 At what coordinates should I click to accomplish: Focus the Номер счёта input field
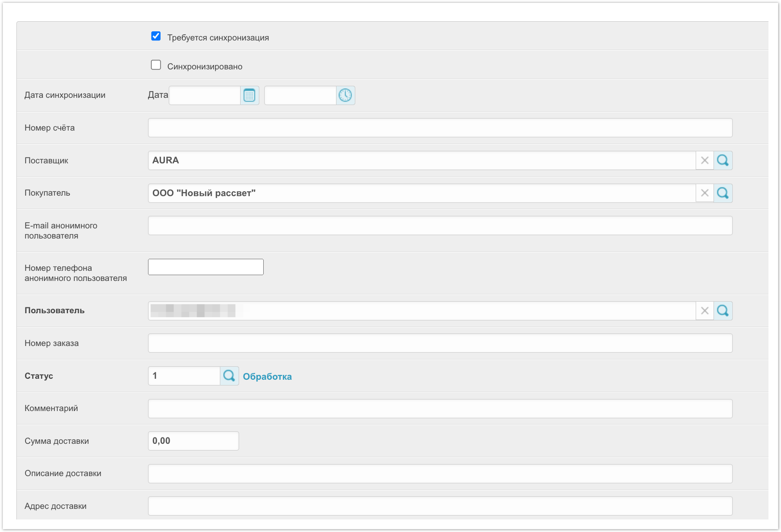[440, 128]
